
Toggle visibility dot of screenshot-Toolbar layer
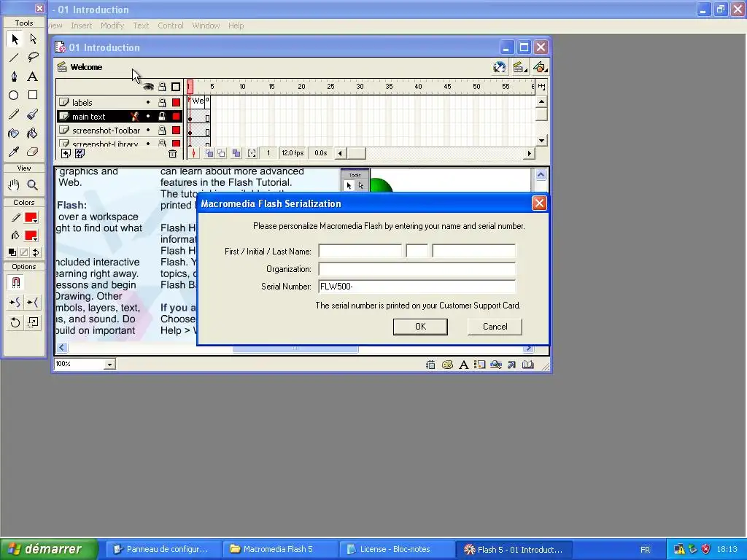click(148, 130)
